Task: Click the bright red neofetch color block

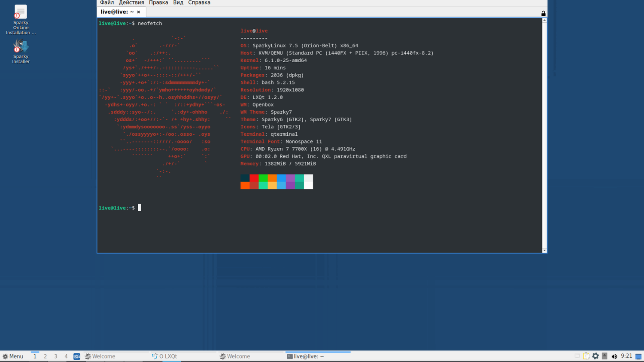Action: click(254, 178)
